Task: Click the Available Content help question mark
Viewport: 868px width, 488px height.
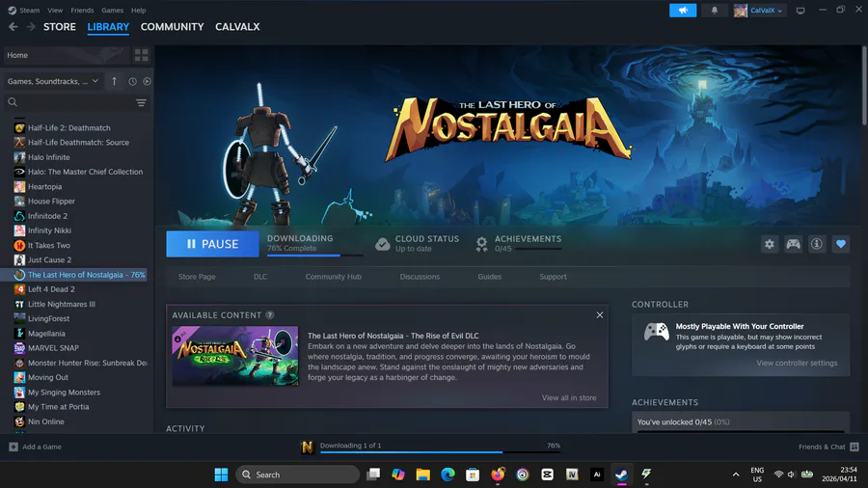Action: click(270, 314)
